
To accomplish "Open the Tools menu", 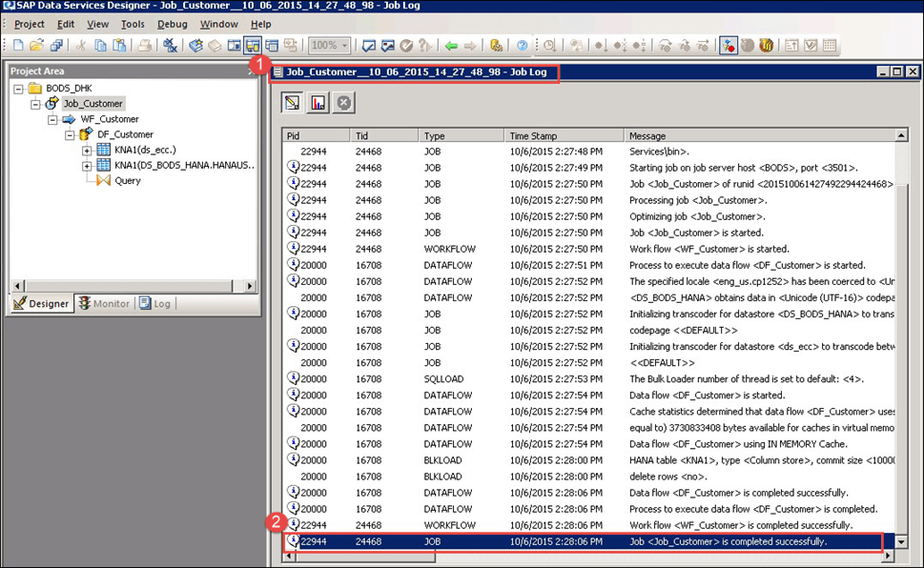I will pyautogui.click(x=133, y=24).
